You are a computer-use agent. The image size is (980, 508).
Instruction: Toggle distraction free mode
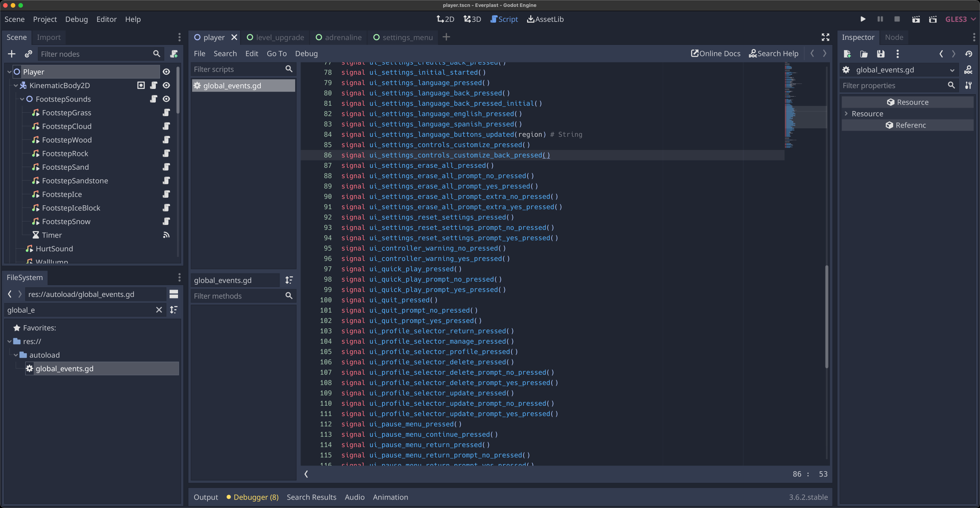825,37
